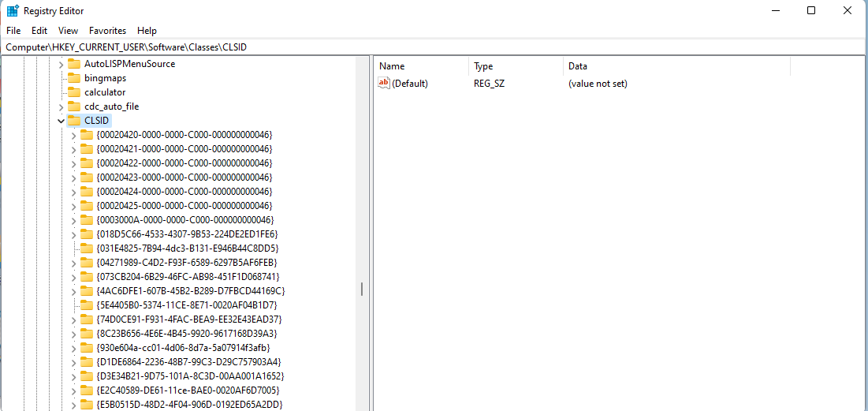Expand the {00020422-0000-0000-C000-000000000046} key
Screen dimensions: 868x411
coord(73,163)
